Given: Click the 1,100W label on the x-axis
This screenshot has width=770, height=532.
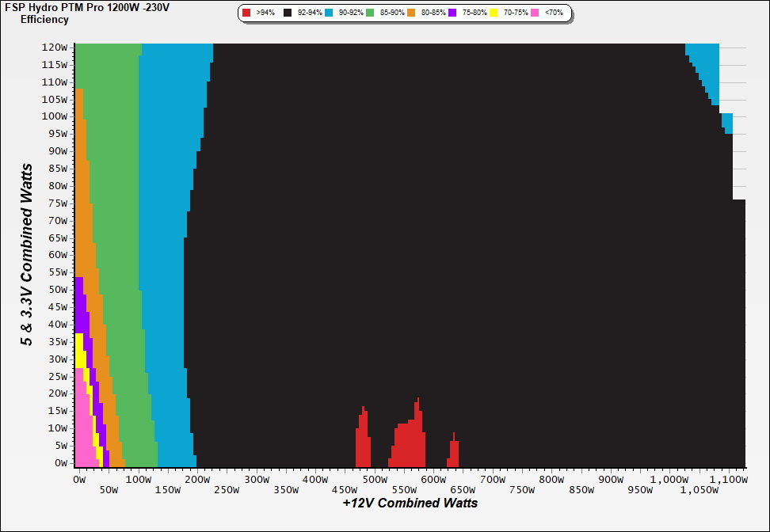Looking at the screenshot, I should [x=728, y=480].
